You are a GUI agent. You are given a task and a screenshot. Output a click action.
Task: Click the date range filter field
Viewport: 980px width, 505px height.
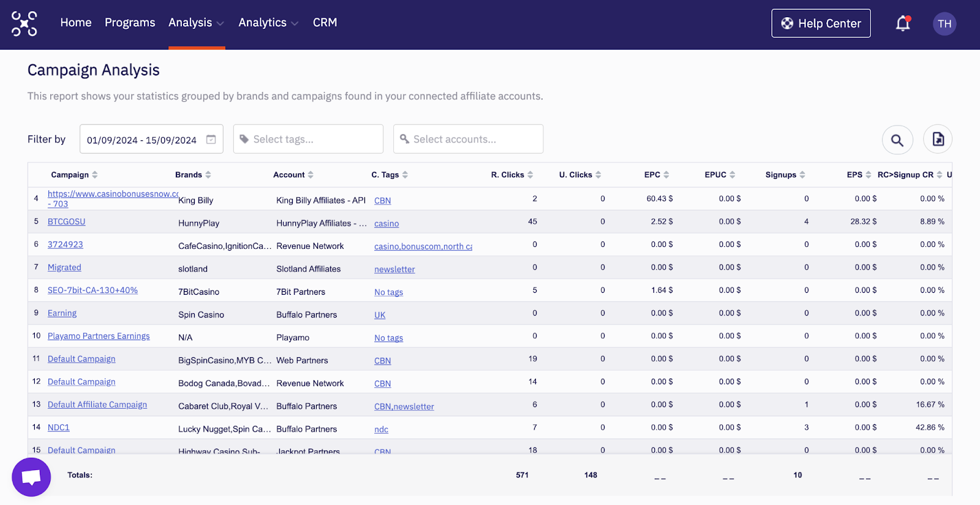pyautogui.click(x=142, y=140)
